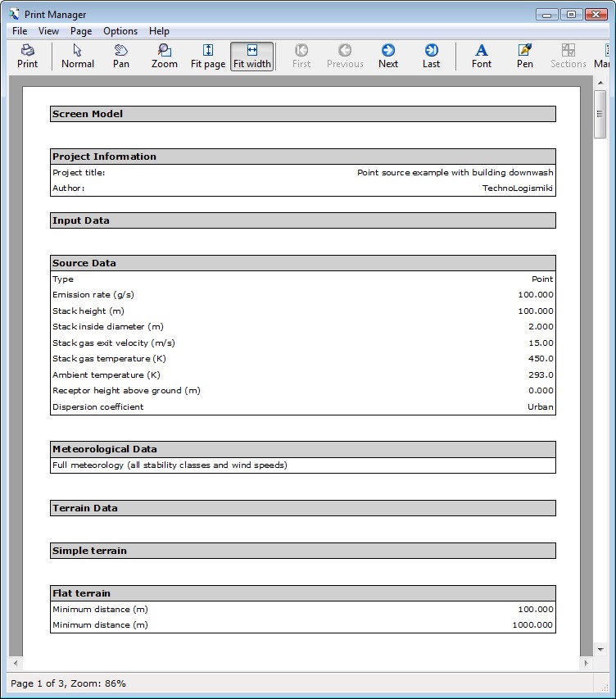Click the vertical scrollbar down arrow

600,648
